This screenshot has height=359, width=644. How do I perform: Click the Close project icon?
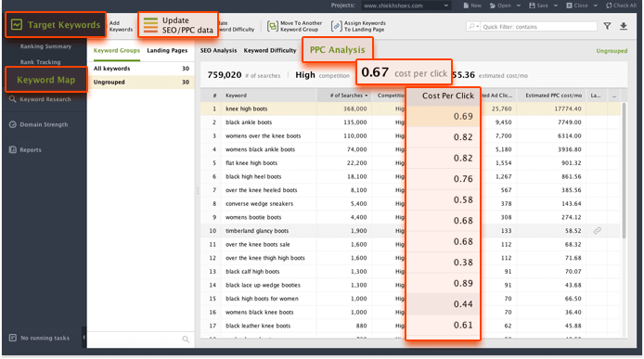[x=569, y=6]
